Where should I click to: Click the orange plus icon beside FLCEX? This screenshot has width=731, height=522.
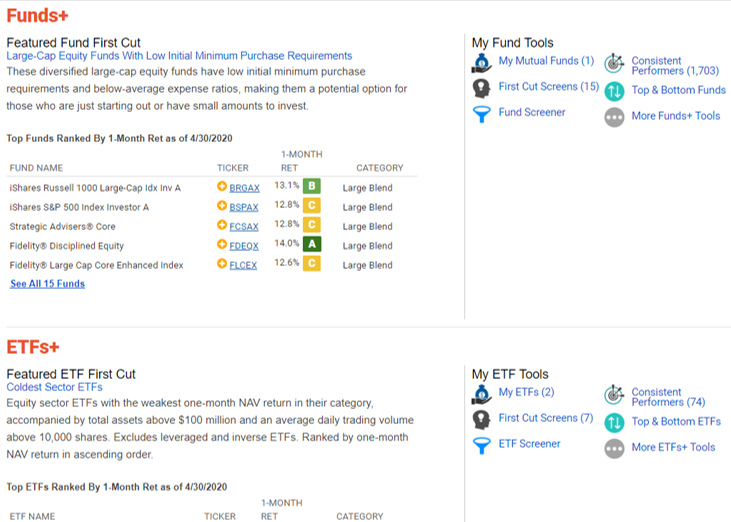tap(222, 264)
